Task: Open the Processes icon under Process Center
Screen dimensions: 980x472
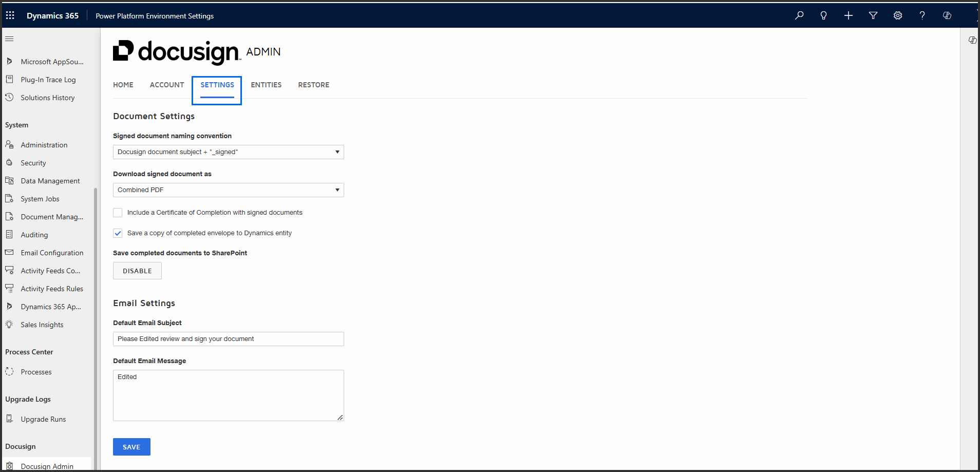Action: 10,371
